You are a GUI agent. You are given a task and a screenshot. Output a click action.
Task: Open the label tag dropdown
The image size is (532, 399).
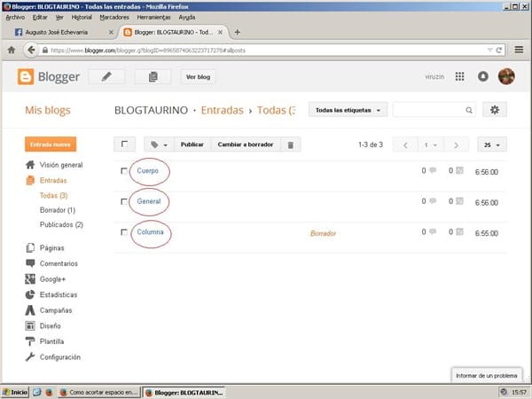click(159, 145)
